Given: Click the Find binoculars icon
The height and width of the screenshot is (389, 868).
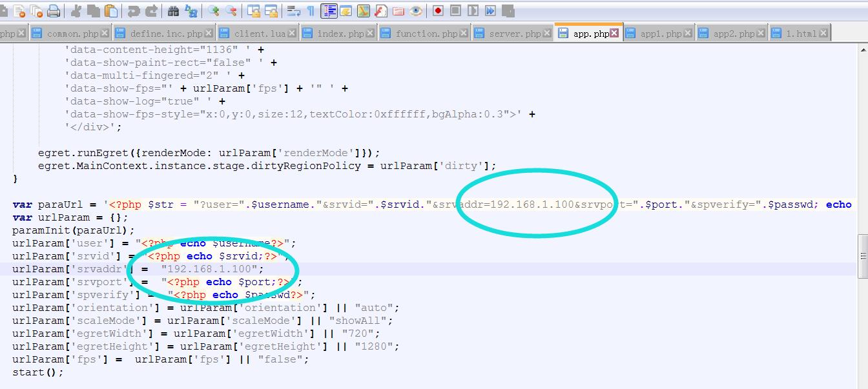Looking at the screenshot, I should tap(173, 11).
